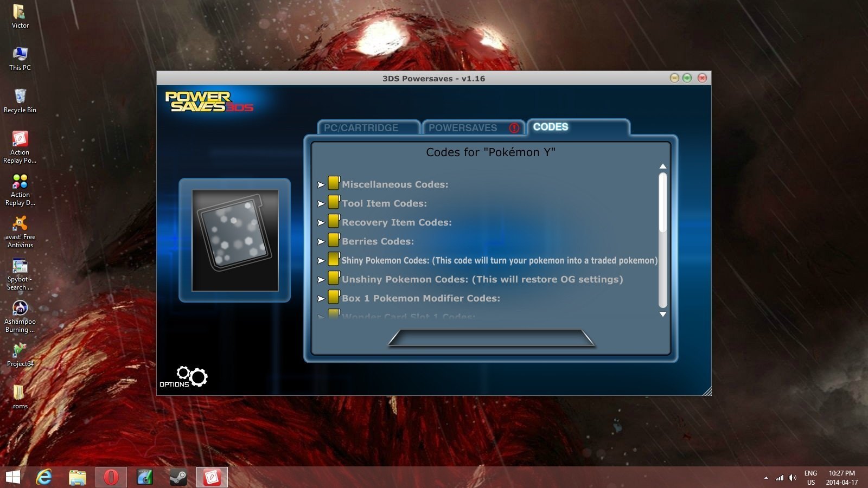Select the Ashampoo Burning desktop icon
The width and height of the screenshot is (868, 488).
point(20,316)
